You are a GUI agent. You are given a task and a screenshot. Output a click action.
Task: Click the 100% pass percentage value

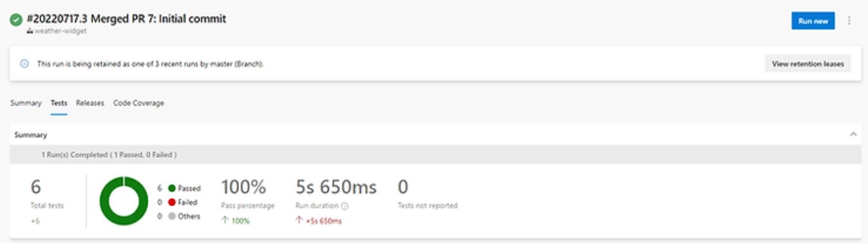[243, 187]
